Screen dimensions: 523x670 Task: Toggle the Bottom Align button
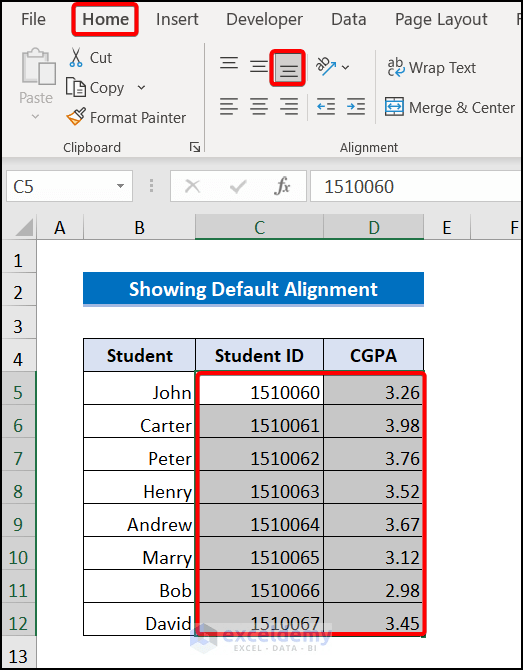click(x=288, y=68)
